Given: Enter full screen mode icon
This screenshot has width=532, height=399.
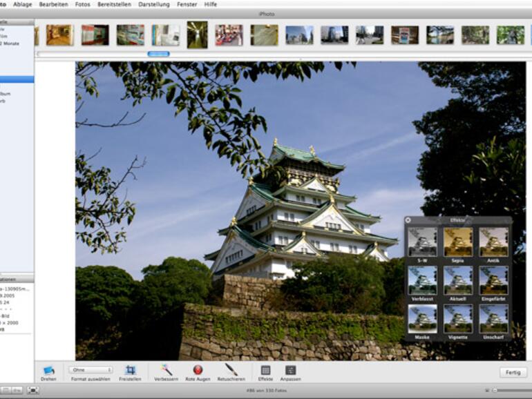Looking at the screenshot, I should coord(33,390).
